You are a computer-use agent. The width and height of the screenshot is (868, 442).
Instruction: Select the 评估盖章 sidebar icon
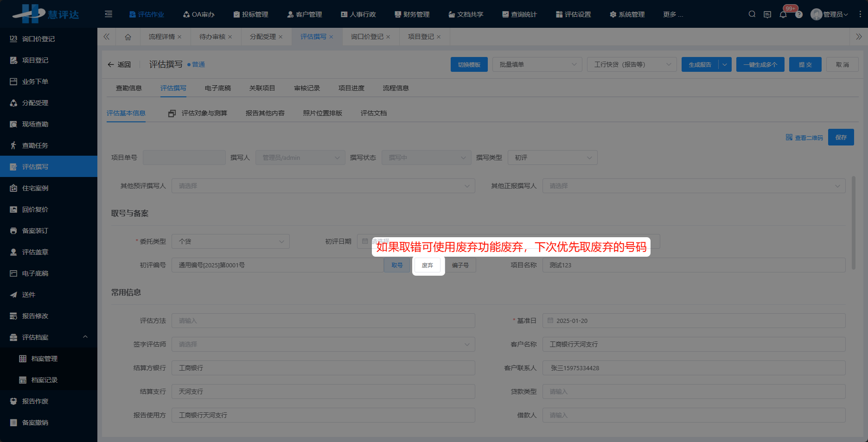click(13, 252)
